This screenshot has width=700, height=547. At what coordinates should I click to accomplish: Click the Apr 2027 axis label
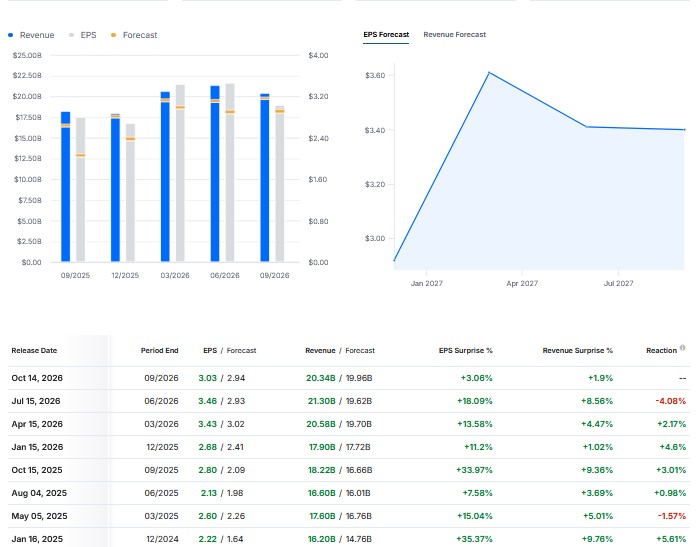tap(522, 284)
